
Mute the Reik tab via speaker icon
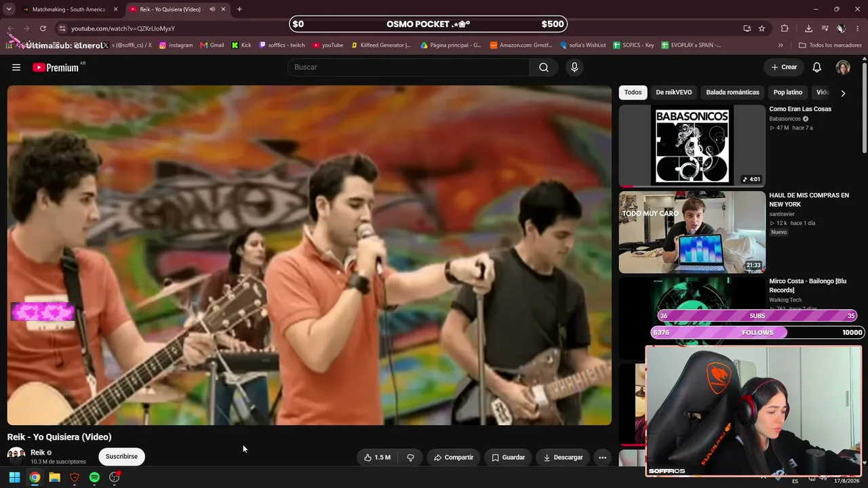pos(212,9)
